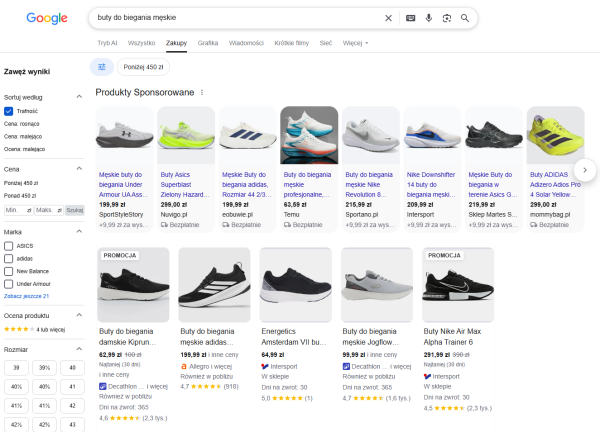Toggle size 43 filter

click(72, 425)
